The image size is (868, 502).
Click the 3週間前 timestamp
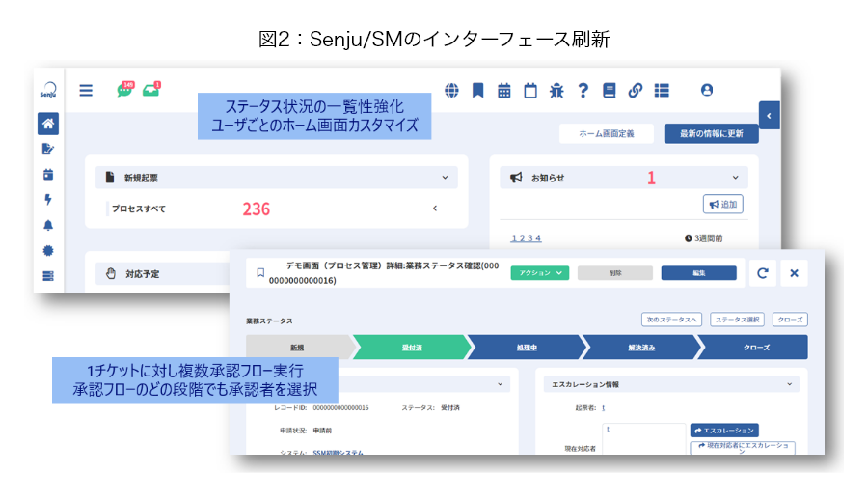pos(704,238)
